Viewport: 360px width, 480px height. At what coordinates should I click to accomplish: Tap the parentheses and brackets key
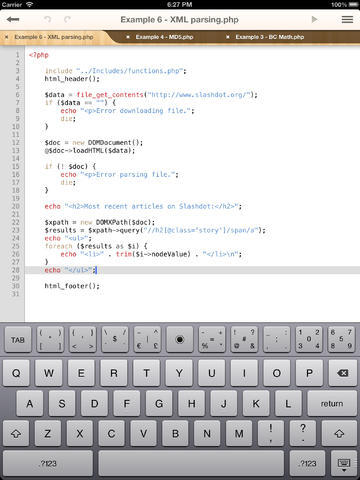click(50, 340)
